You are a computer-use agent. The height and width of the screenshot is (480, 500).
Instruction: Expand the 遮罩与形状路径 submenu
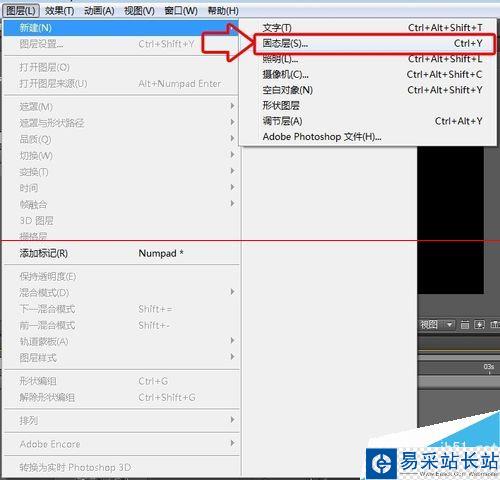(121, 123)
